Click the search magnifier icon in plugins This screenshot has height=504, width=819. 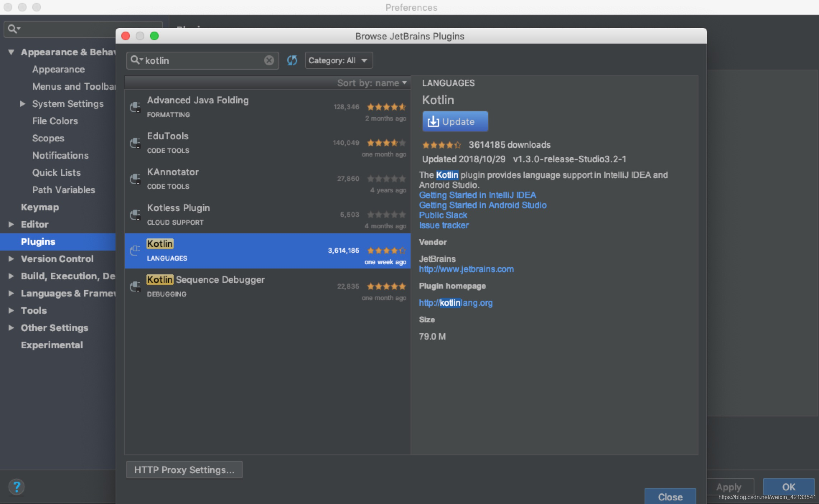pos(135,60)
